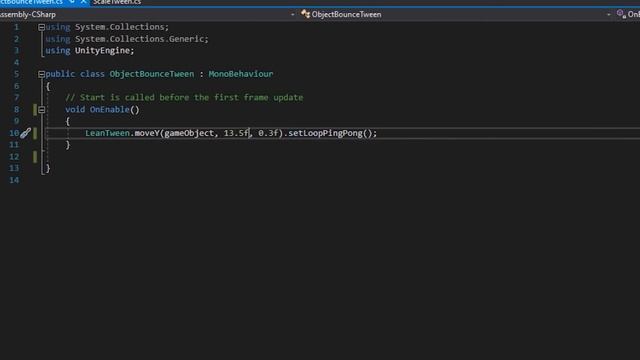Collapse the OnEnable method block
640x360 pixels.
pos(41,110)
